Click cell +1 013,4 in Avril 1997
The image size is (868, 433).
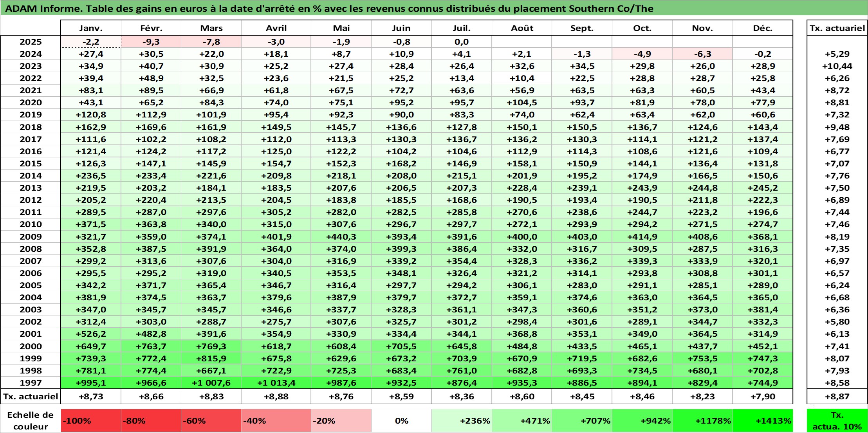point(276,382)
